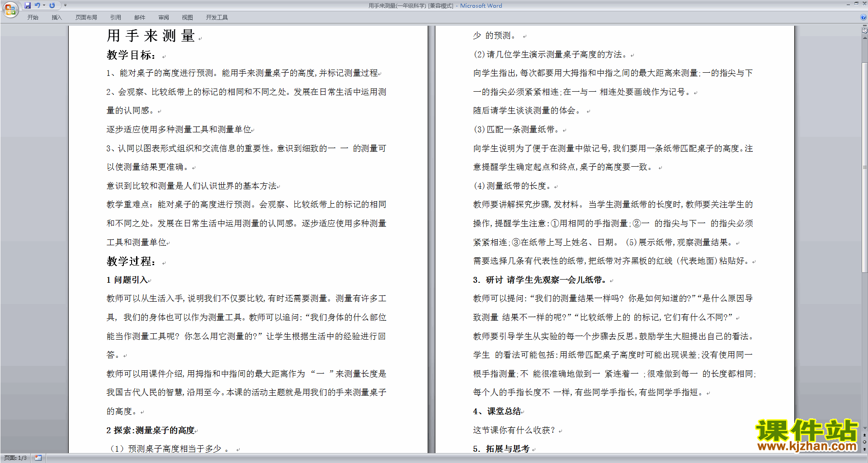Restore down the Word window
This screenshot has width=868, height=463.
click(x=856, y=4)
